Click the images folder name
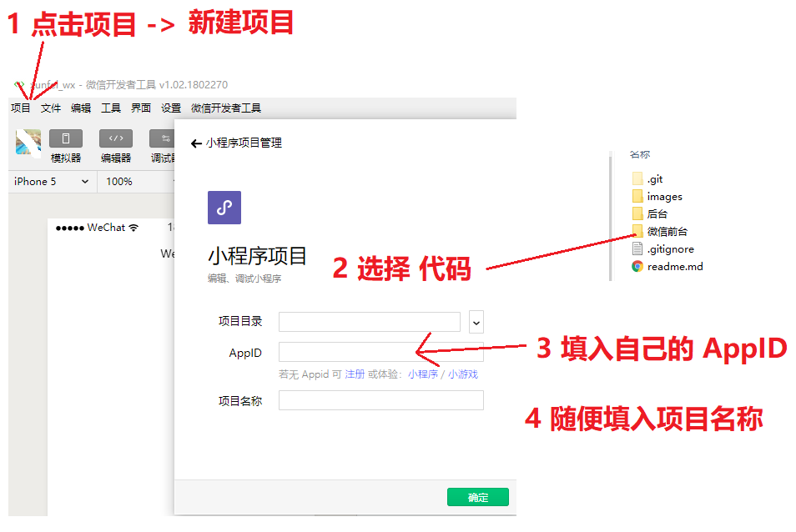Screen dimensions: 796x532 [x=664, y=197]
